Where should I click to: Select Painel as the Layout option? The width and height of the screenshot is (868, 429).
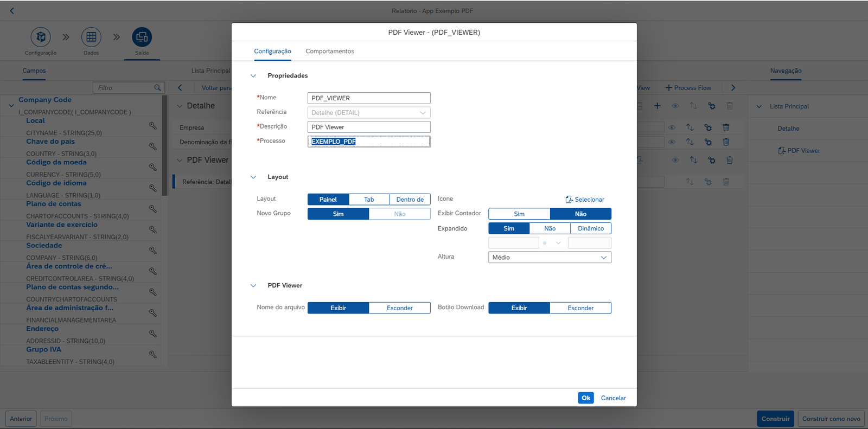tap(328, 200)
